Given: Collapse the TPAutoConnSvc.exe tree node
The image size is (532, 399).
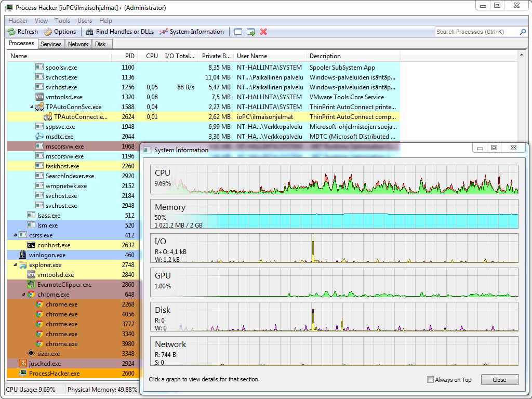Looking at the screenshot, I should (x=32, y=107).
